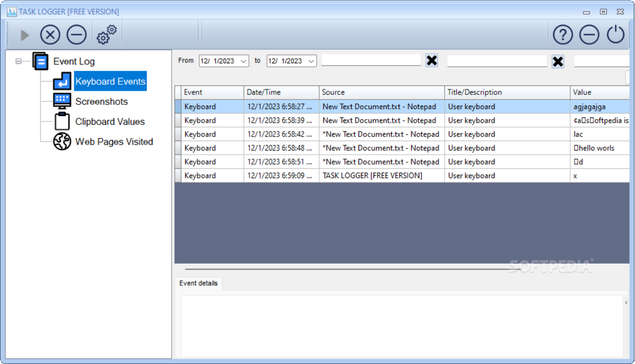
Task: Collapse the Event Log tree node
Action: click(19, 61)
